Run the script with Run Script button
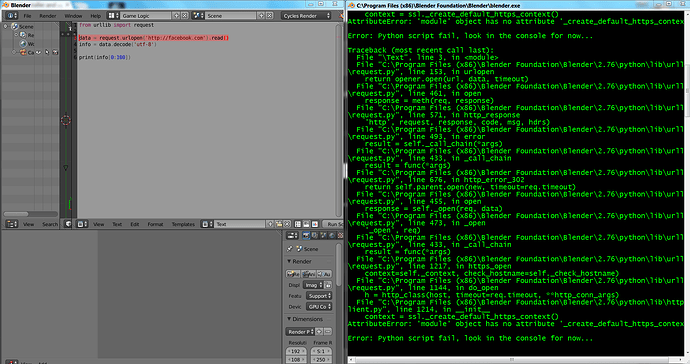 [333, 224]
